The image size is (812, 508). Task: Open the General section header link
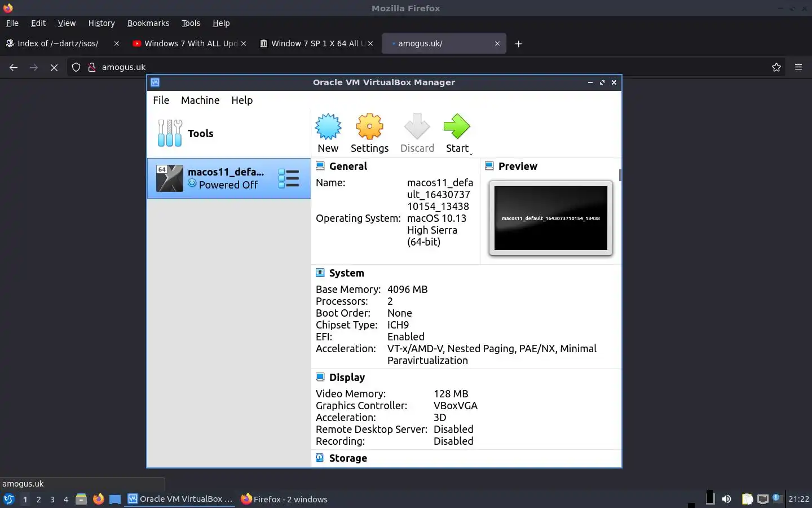(348, 167)
